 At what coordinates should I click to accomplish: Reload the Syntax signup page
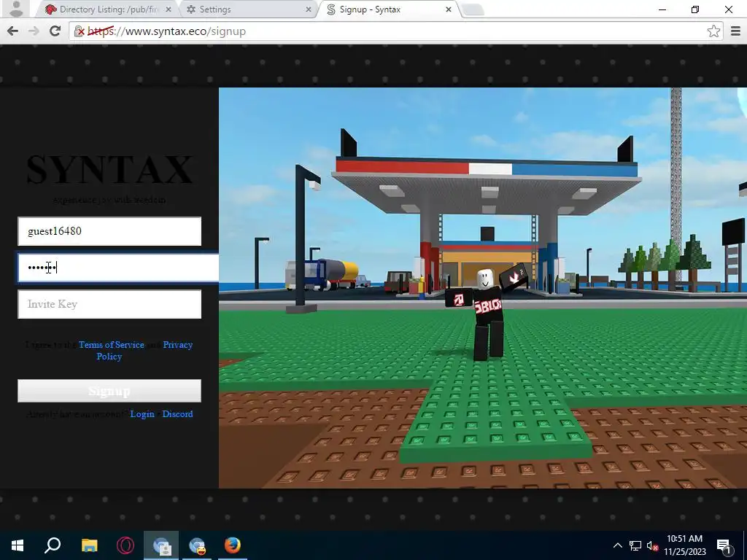point(55,31)
